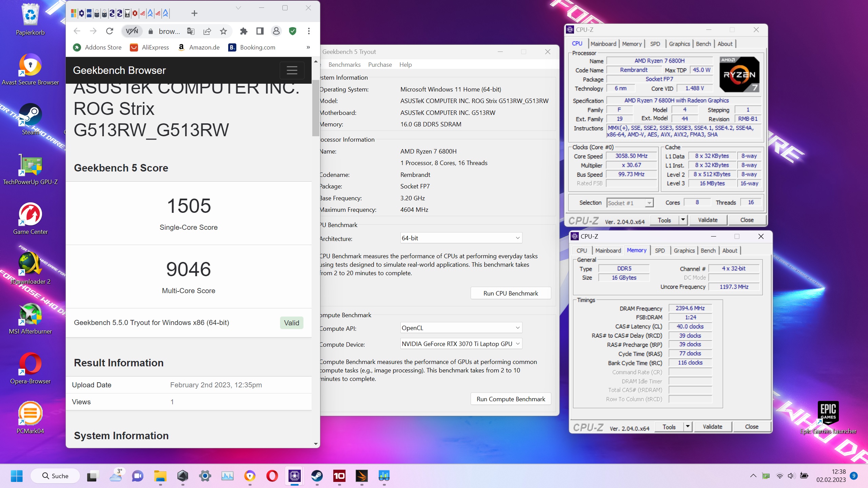
Task: Open the Amazon.de bookmark
Action: click(199, 47)
